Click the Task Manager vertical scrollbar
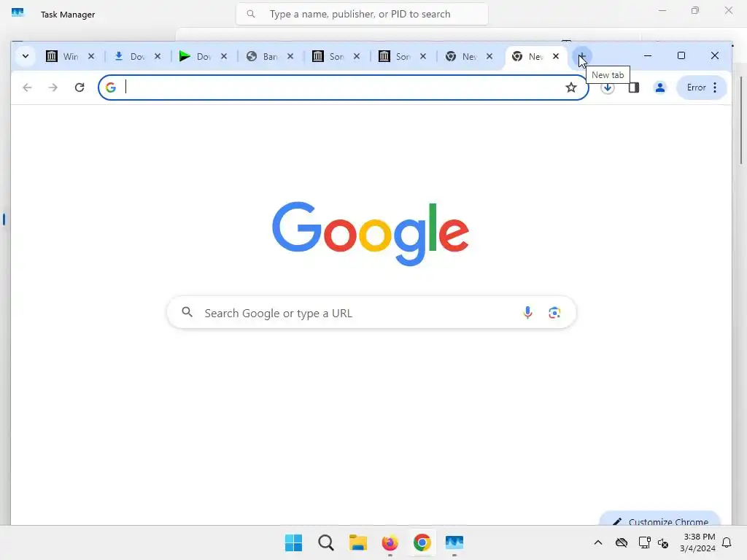 pos(741,122)
